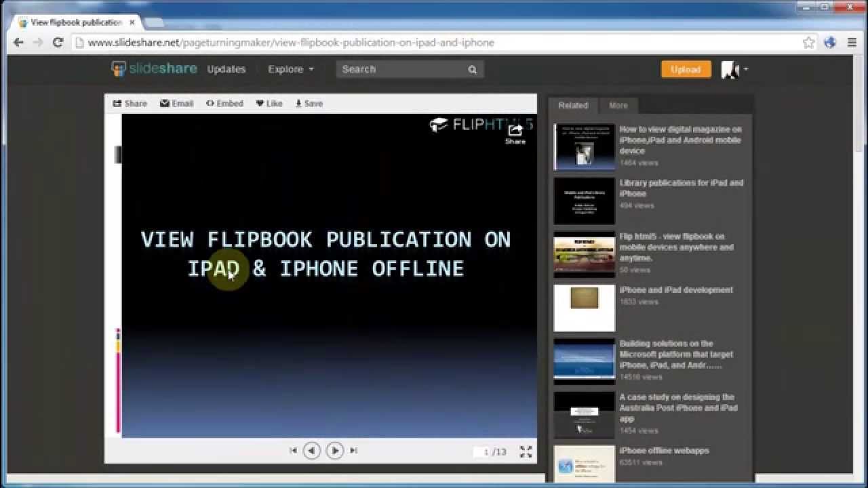Switch to the Related tab
This screenshot has height=488, width=868.
573,105
